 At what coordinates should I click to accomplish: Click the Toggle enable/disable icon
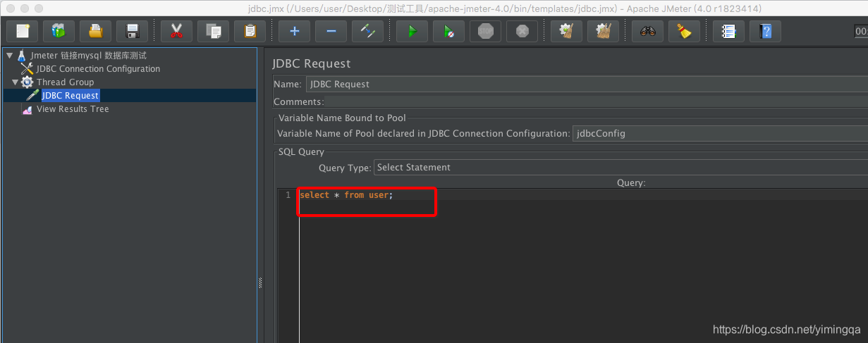(367, 31)
